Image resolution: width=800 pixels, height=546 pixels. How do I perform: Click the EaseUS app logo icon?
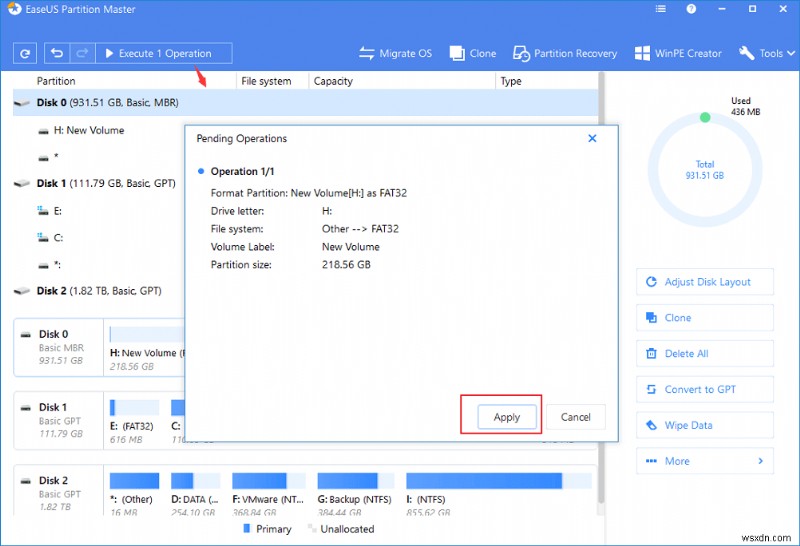(x=15, y=9)
